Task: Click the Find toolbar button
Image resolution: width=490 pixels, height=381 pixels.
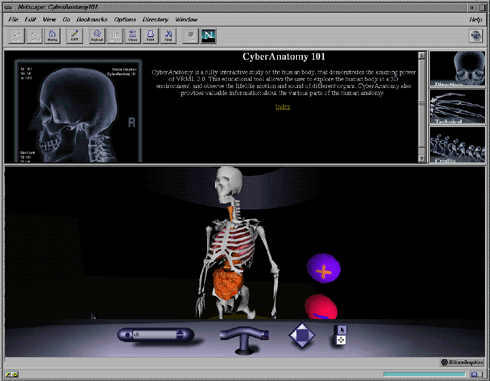Action: click(168, 36)
